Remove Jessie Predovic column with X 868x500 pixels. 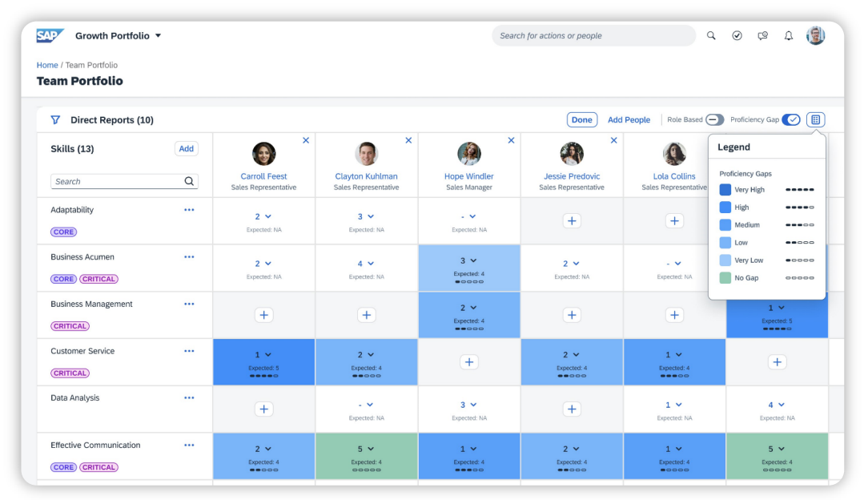click(613, 140)
